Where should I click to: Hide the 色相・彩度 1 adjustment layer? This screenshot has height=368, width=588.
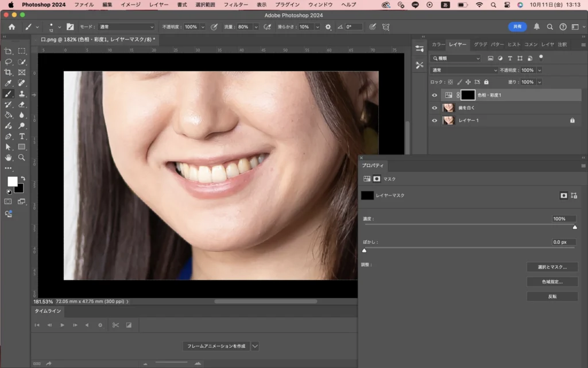click(x=435, y=95)
